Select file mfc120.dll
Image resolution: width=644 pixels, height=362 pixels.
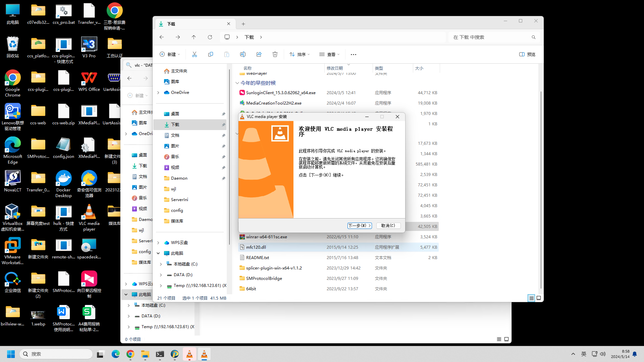pyautogui.click(x=338, y=247)
